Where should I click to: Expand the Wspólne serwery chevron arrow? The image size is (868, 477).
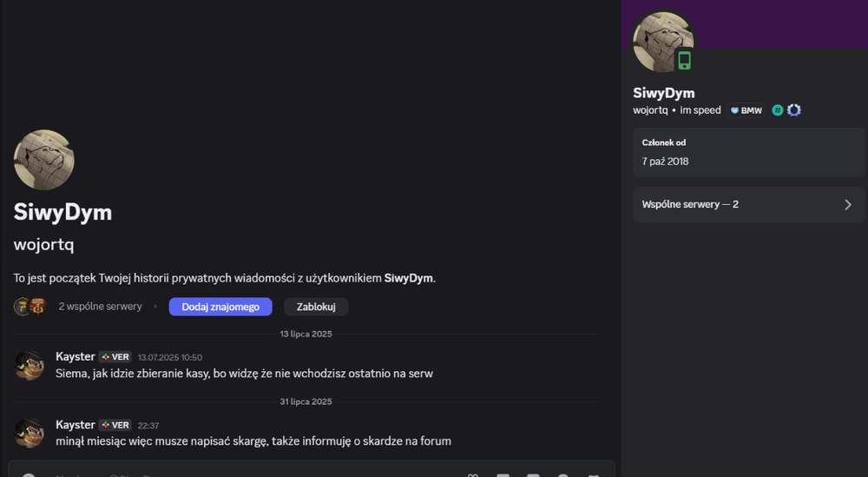coord(848,204)
